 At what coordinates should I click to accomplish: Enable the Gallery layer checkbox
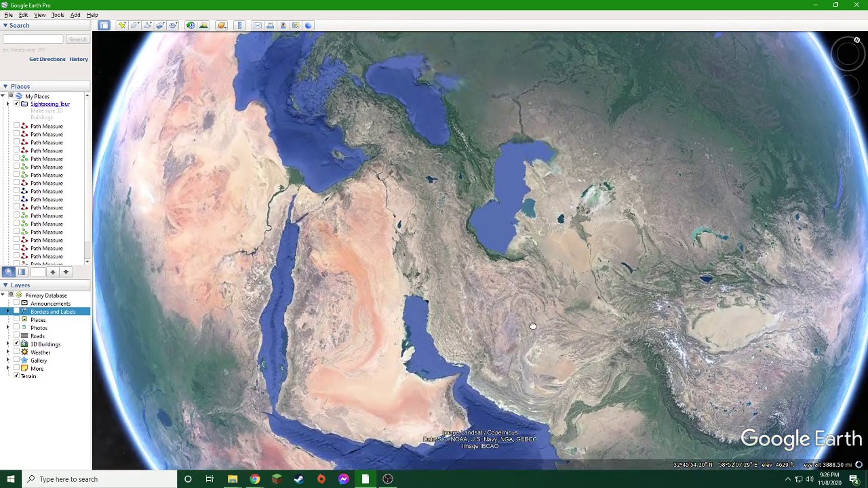16,360
